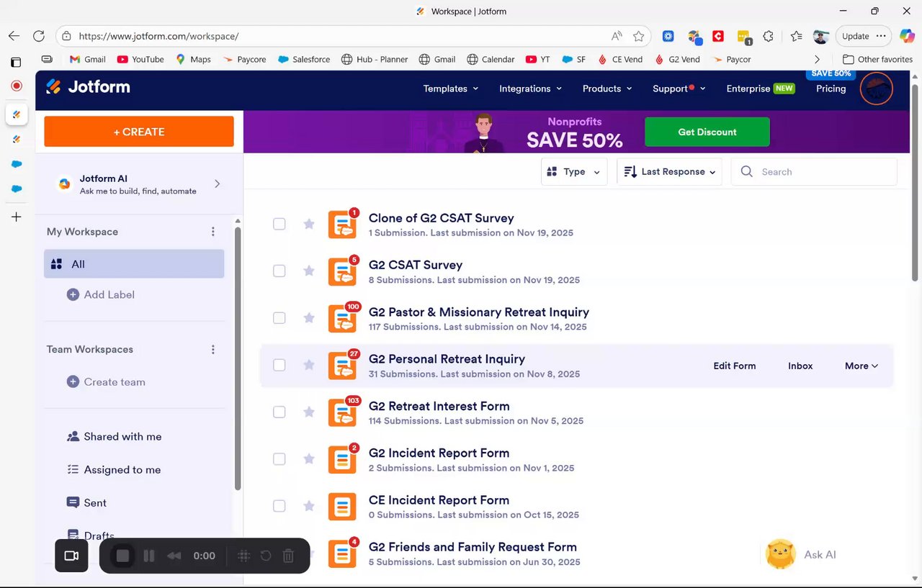Select All in My Workspace
Image resolution: width=922 pixels, height=588 pixels.
(134, 264)
